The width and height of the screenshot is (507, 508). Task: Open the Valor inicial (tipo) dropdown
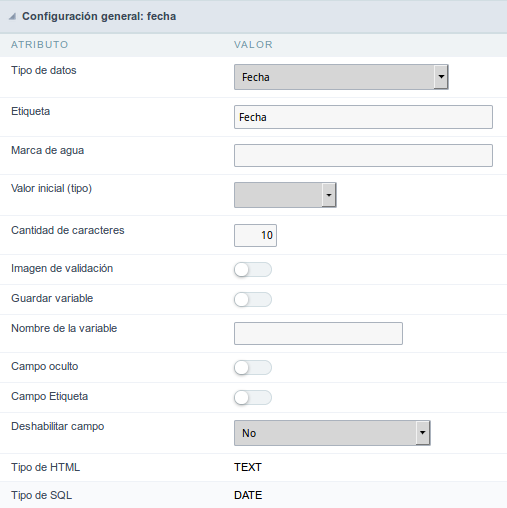(x=285, y=195)
